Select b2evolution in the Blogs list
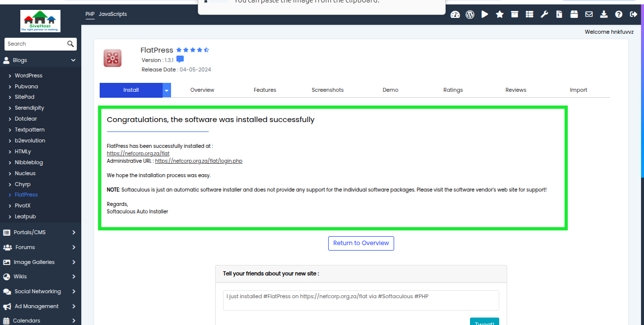Screen dimensions: 644x325 (x=30, y=140)
